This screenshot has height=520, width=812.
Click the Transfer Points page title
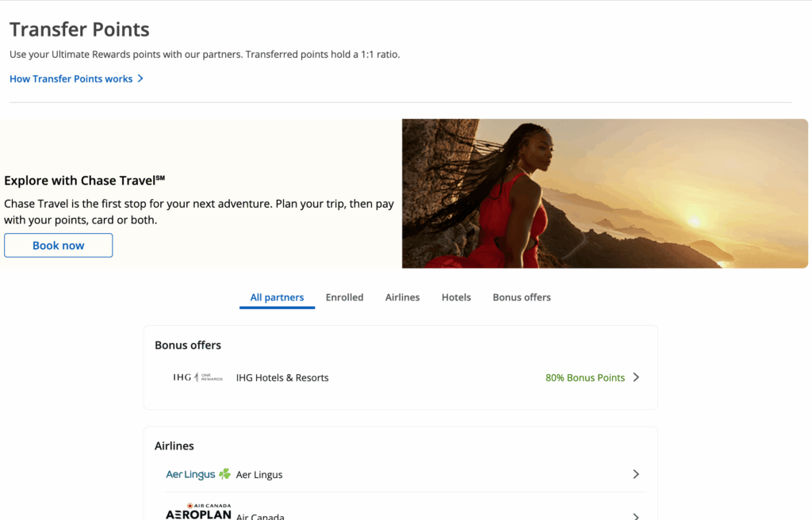(79, 29)
